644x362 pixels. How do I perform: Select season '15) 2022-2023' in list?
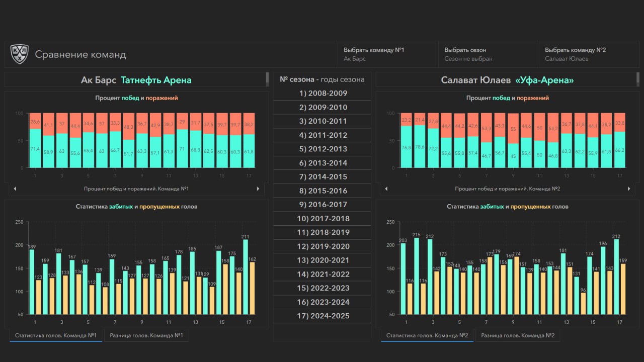[x=322, y=289]
